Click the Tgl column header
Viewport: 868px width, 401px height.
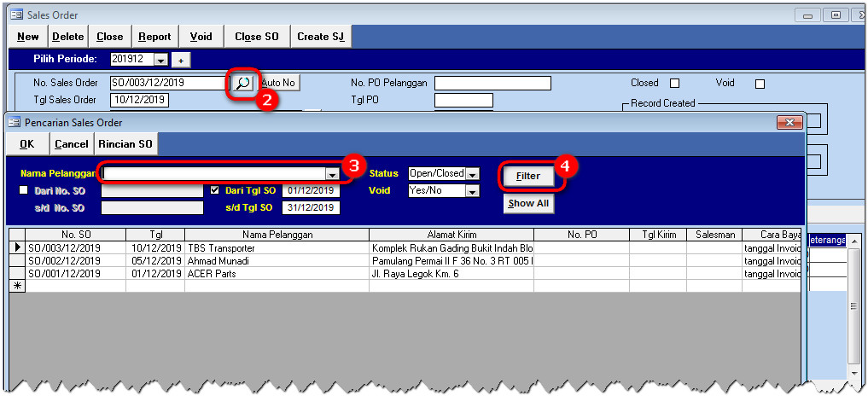coord(155,235)
